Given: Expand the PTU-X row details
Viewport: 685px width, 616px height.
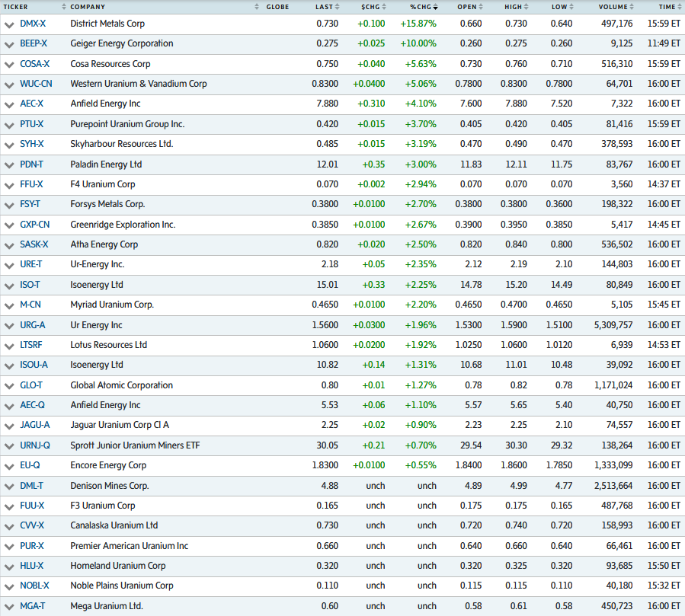Looking at the screenshot, I should click(8, 125).
